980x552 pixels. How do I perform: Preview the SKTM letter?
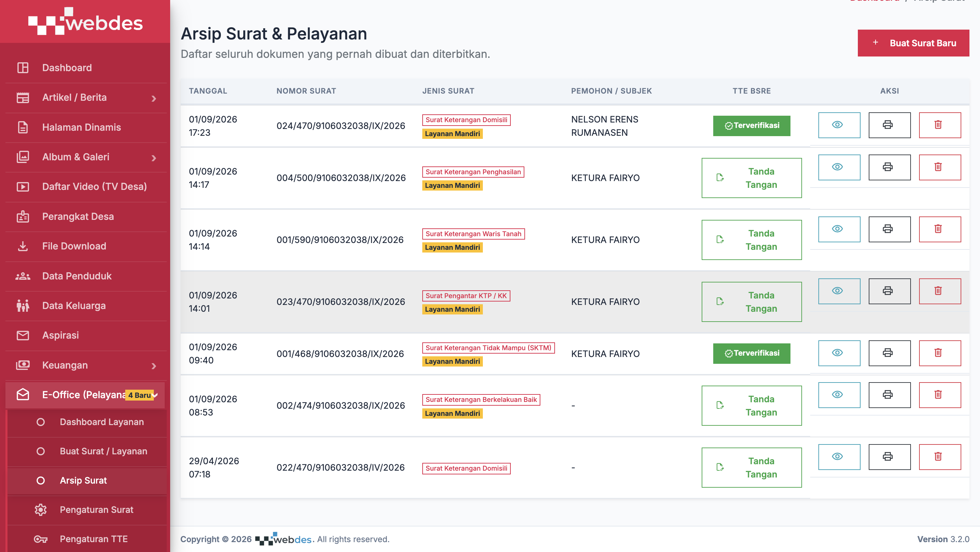click(x=839, y=353)
